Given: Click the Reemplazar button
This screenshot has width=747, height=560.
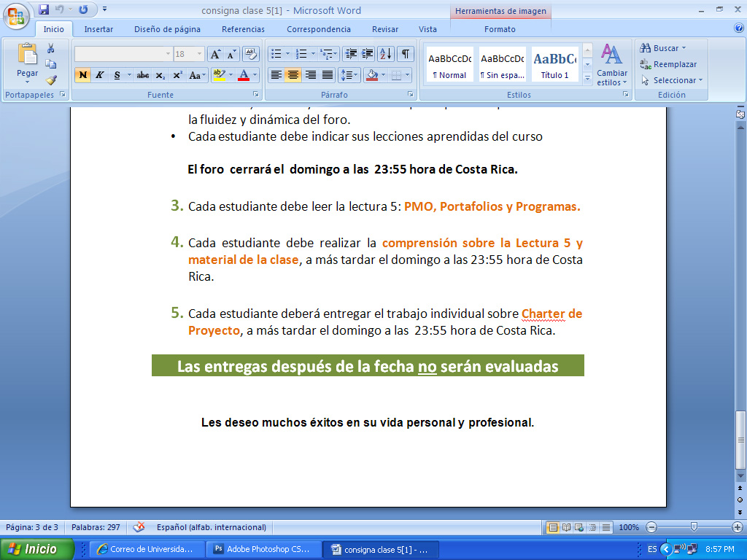Looking at the screenshot, I should pyautogui.click(x=668, y=64).
